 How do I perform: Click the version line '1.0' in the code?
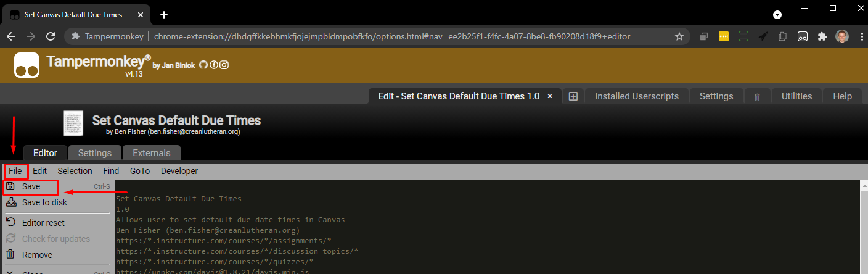point(123,209)
